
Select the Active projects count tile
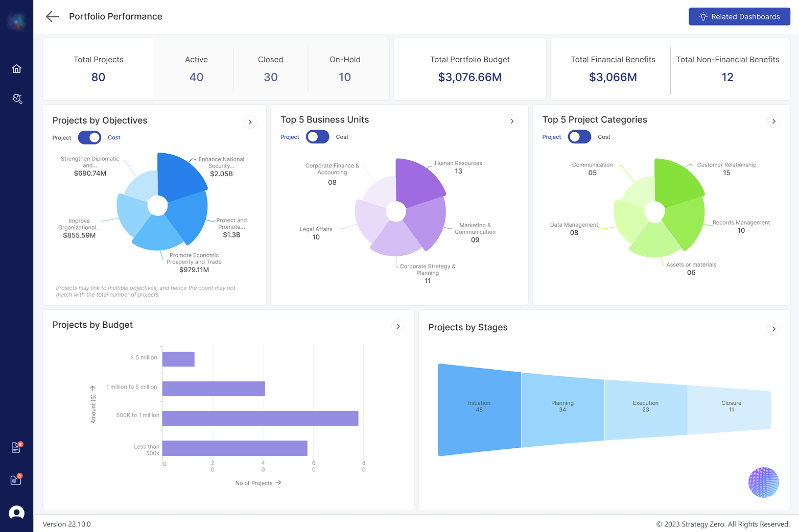point(196,69)
